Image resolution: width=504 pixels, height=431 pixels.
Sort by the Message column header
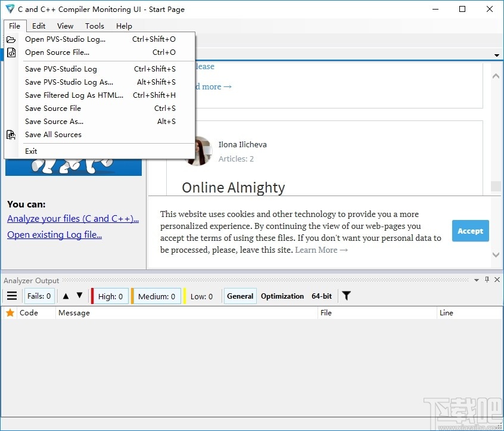pyautogui.click(x=186, y=312)
